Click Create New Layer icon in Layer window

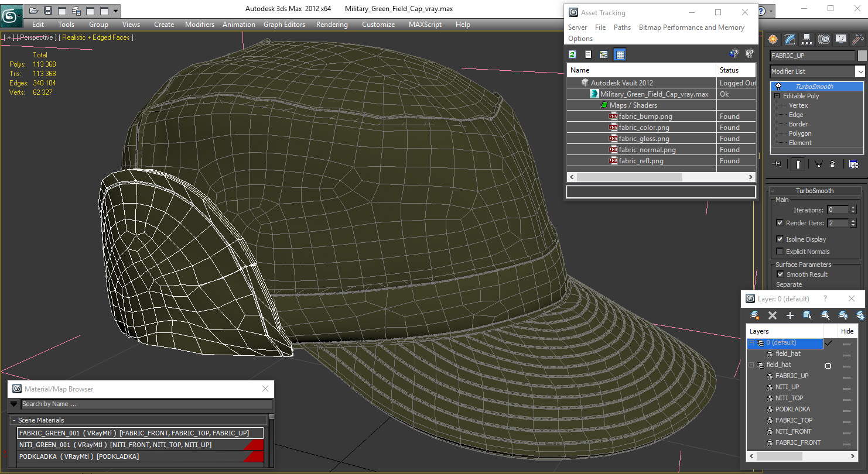pos(755,315)
